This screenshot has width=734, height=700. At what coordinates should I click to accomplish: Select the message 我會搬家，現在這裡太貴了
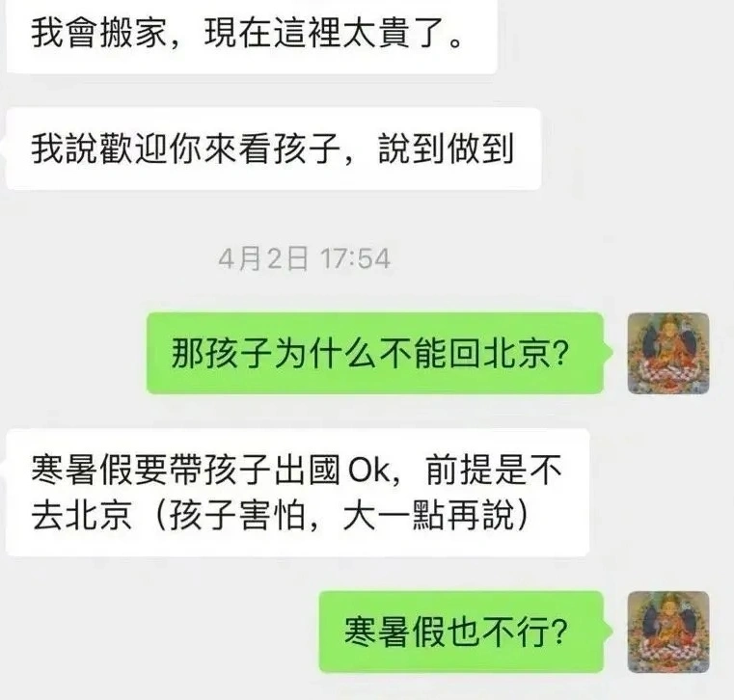[252, 35]
